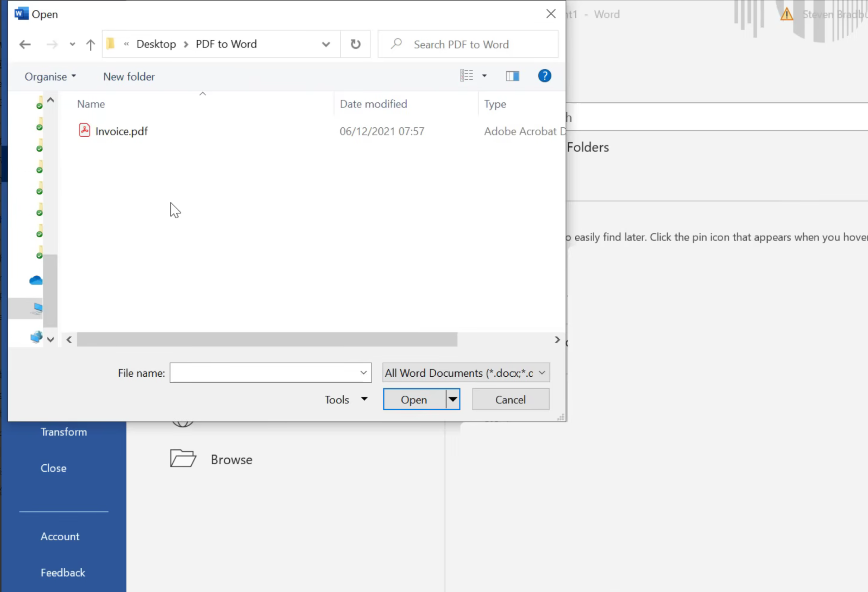Cancel the Open dialog

(510, 400)
